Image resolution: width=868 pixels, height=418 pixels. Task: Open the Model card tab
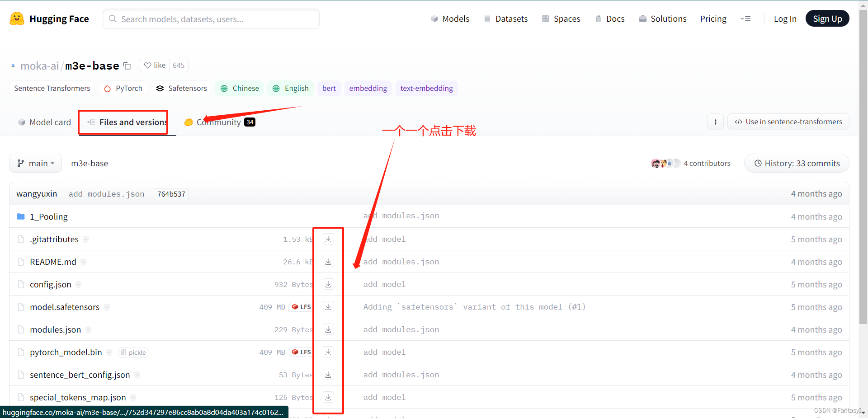pos(44,122)
